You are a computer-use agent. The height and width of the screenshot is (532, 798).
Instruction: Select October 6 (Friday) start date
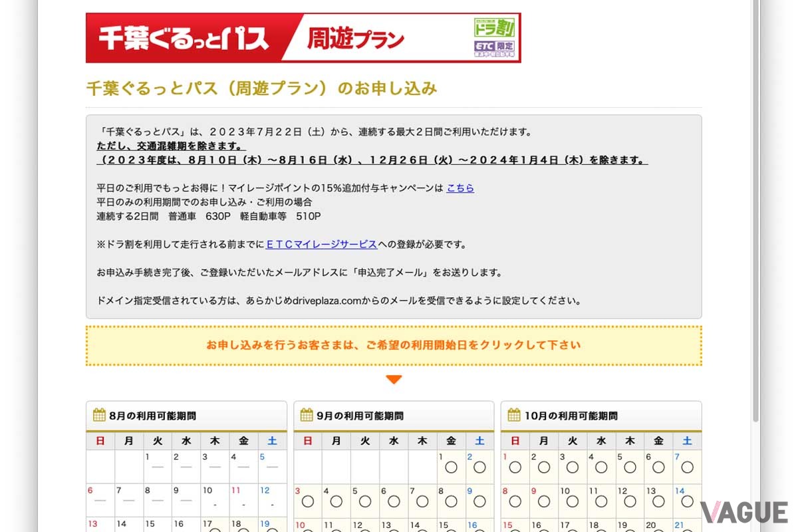click(x=658, y=467)
